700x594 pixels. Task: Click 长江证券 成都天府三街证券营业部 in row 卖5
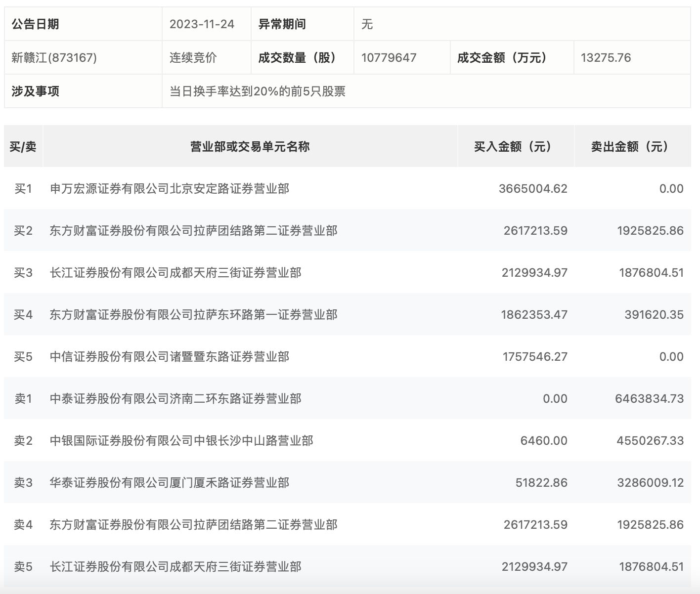pyautogui.click(x=175, y=566)
